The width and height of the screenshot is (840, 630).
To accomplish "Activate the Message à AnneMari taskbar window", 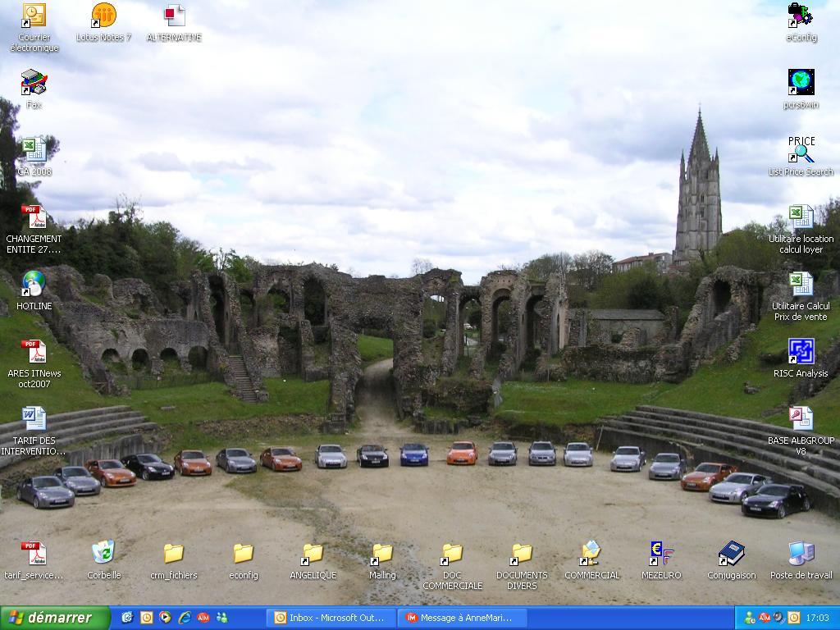I will pyautogui.click(x=461, y=618).
